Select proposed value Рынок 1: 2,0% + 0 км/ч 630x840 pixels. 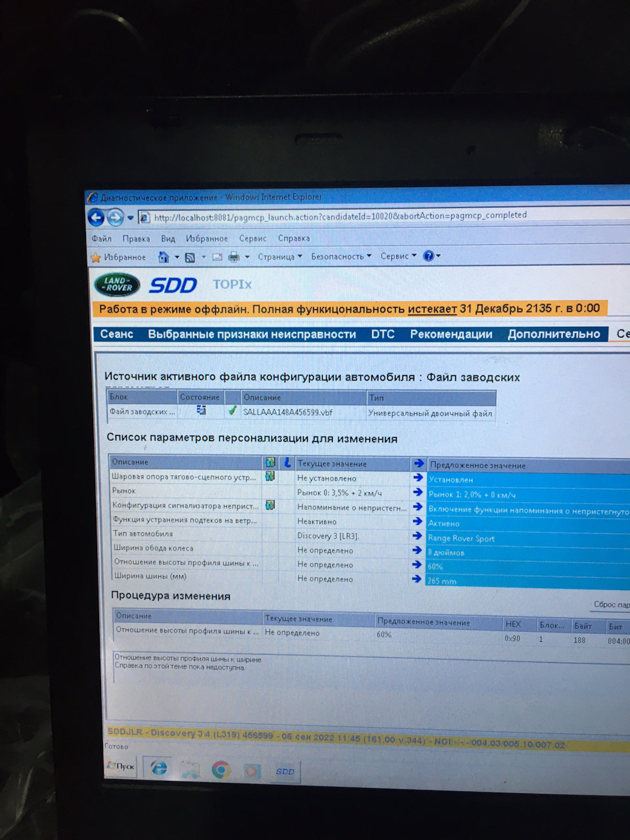(x=472, y=495)
